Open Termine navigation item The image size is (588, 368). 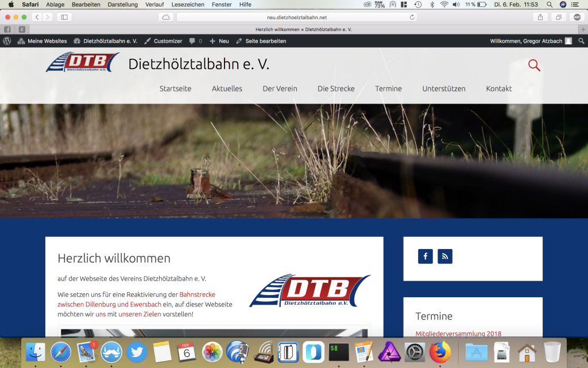point(389,89)
